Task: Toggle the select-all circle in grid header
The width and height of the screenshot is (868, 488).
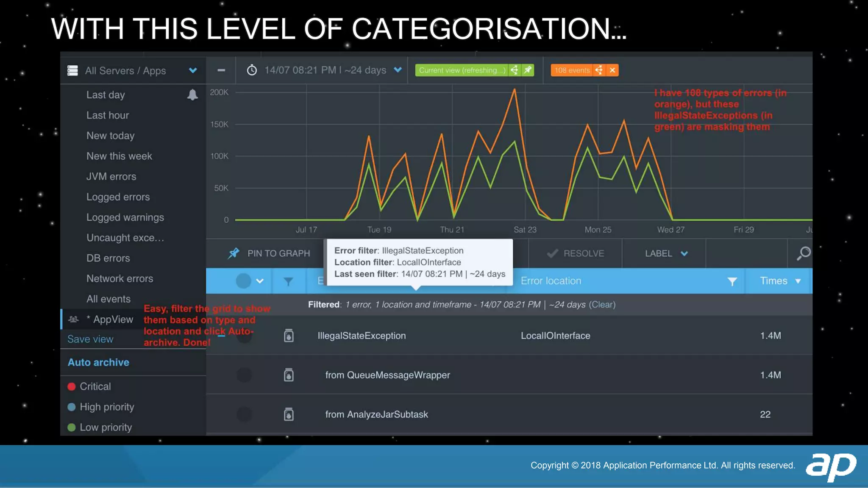Action: (x=244, y=281)
